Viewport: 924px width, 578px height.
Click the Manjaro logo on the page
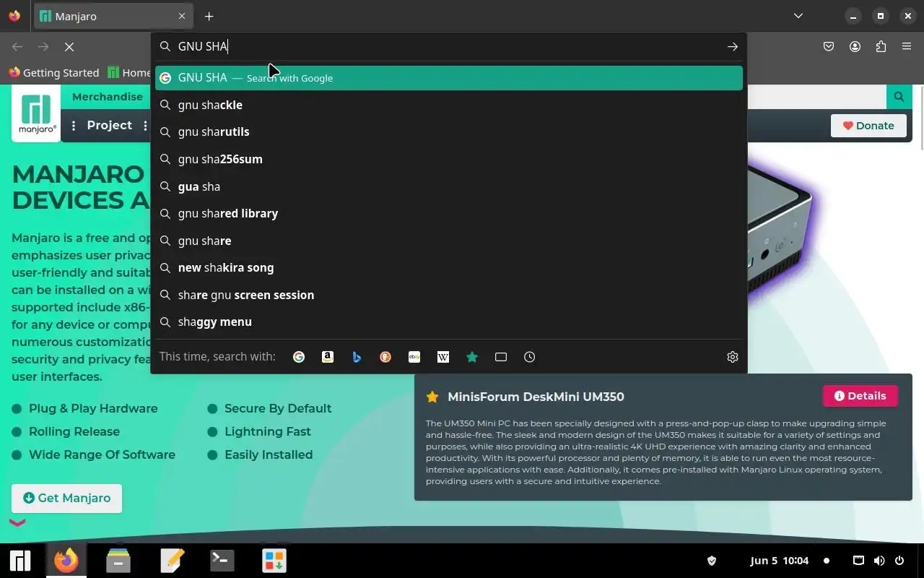(x=36, y=113)
